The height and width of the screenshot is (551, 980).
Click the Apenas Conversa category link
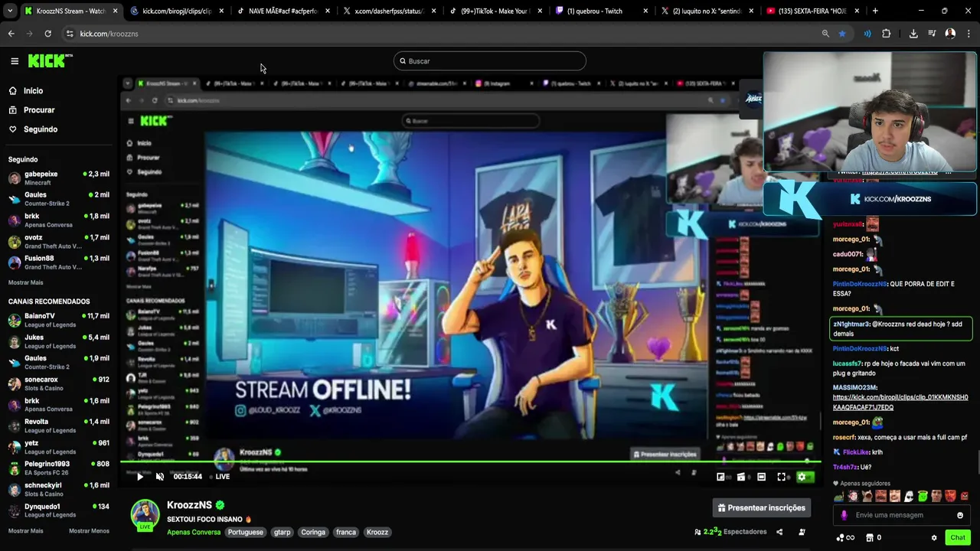194,533
